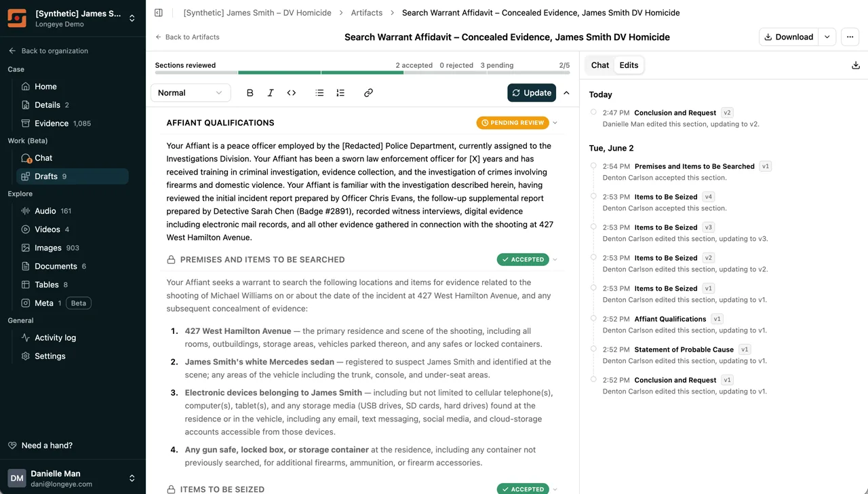Screen dimensions: 868x494
Task: Go back to Artifacts
Action: (x=187, y=37)
